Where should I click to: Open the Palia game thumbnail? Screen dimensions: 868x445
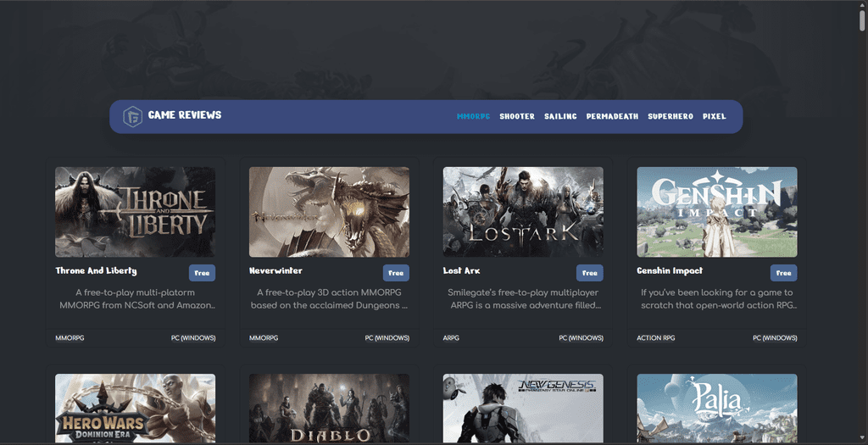click(x=717, y=409)
